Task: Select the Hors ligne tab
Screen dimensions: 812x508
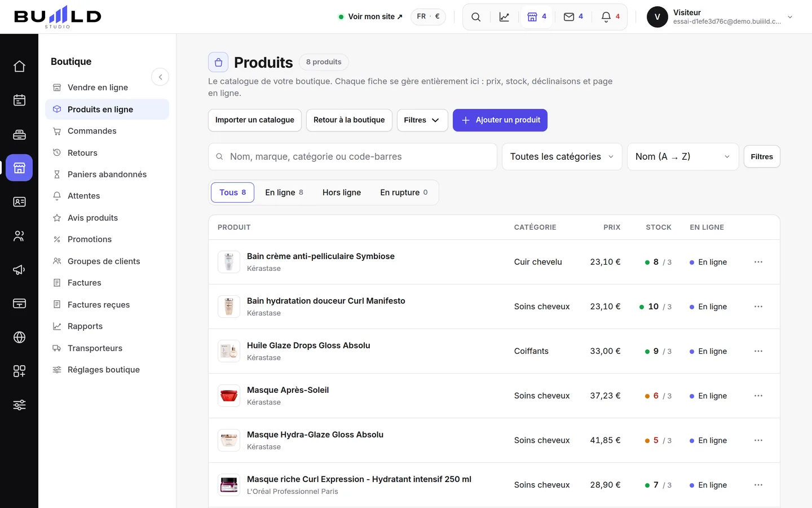Action: [x=342, y=192]
